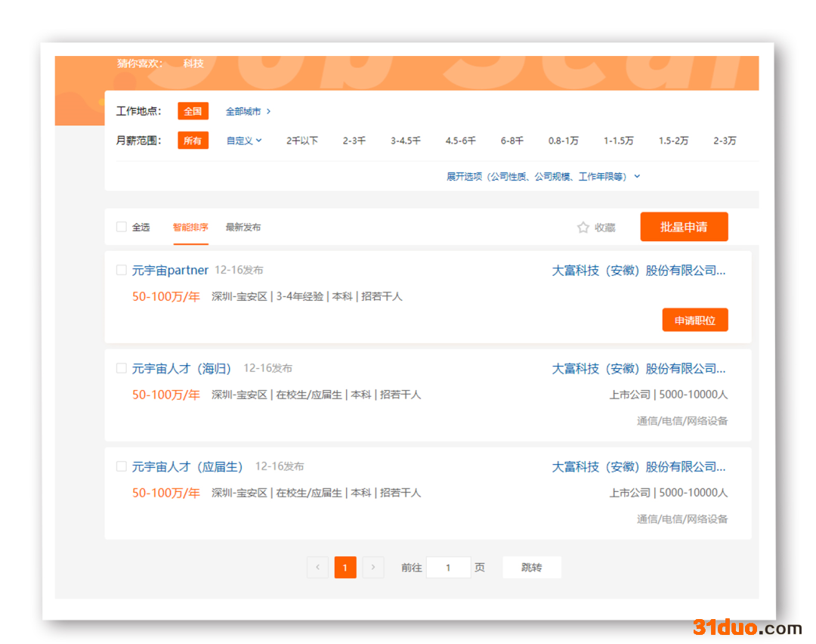816x644 pixels.
Task: Click the next page arrow in pagination
Action: 373,568
